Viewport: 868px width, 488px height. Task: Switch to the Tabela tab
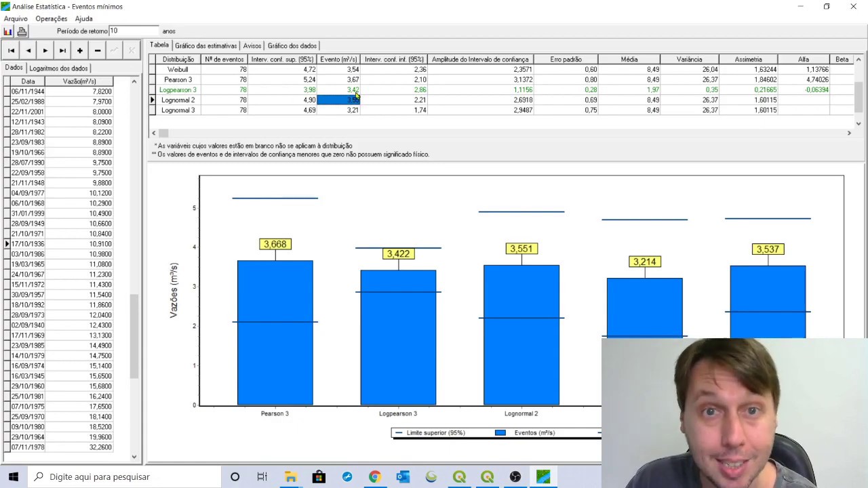pos(159,45)
